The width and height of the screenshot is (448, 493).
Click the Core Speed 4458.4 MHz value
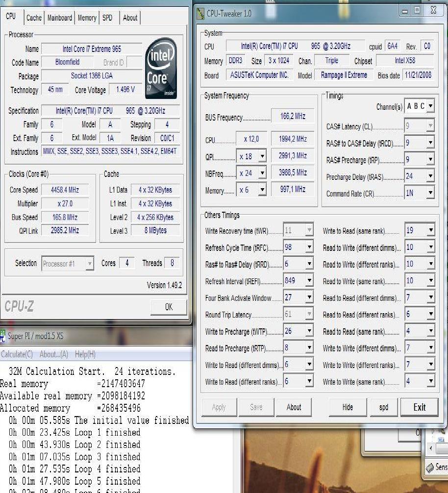pos(65,190)
